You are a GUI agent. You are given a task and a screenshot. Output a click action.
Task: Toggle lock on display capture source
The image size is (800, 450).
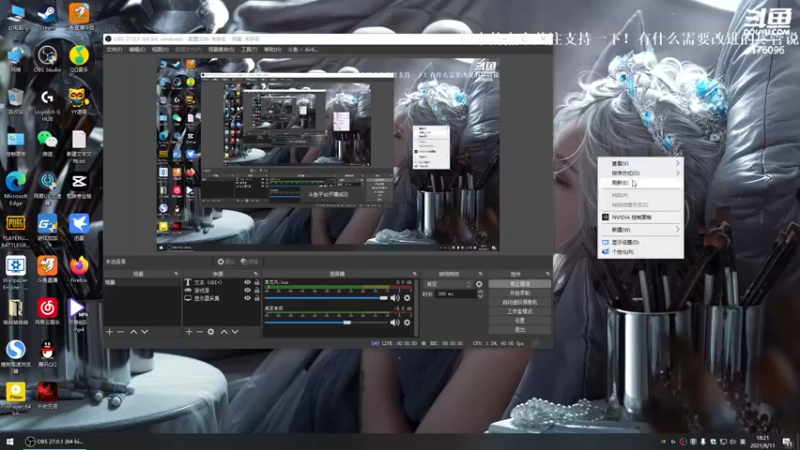click(x=257, y=298)
